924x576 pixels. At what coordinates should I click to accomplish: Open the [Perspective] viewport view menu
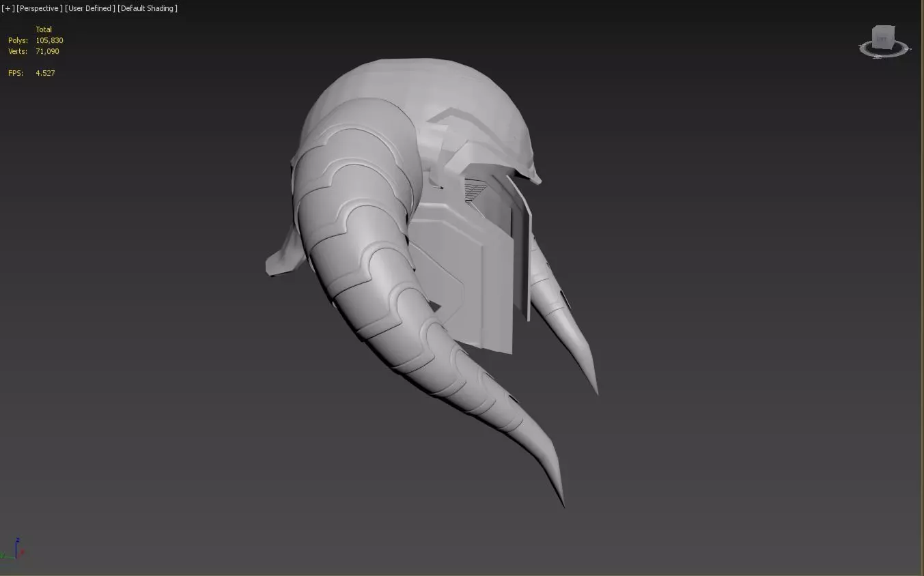pos(40,8)
